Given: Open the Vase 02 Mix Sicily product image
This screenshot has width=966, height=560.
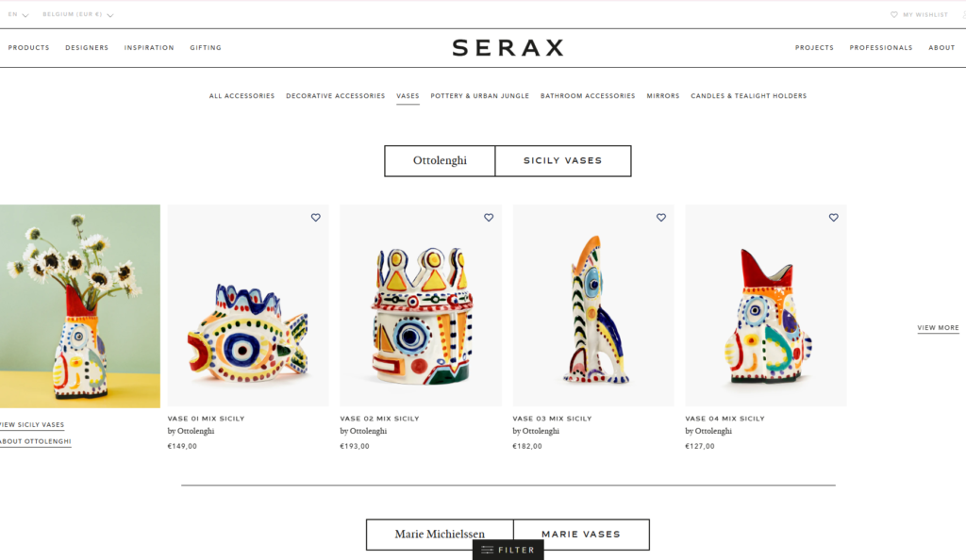Looking at the screenshot, I should click(421, 305).
